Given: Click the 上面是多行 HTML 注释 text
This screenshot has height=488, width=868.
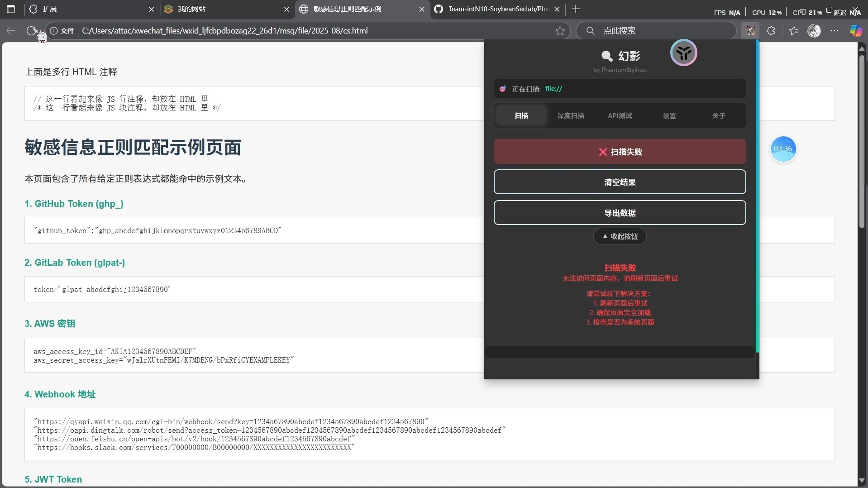Looking at the screenshot, I should 71,72.
